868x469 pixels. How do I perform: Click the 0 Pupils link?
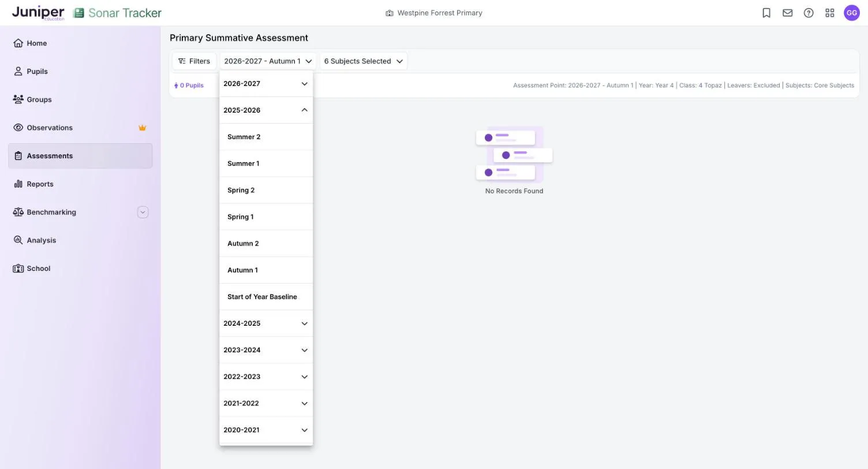(189, 85)
